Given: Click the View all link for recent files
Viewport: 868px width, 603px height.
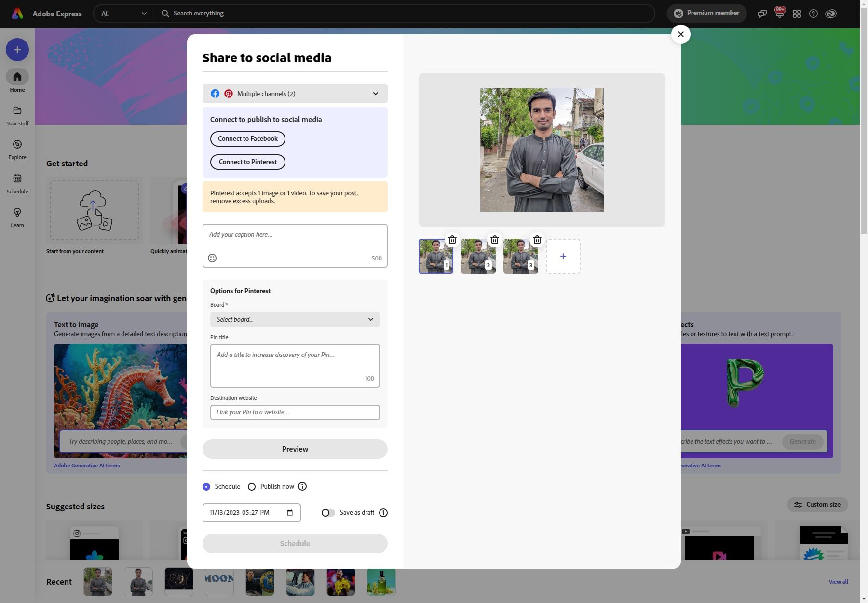Looking at the screenshot, I should pos(838,582).
